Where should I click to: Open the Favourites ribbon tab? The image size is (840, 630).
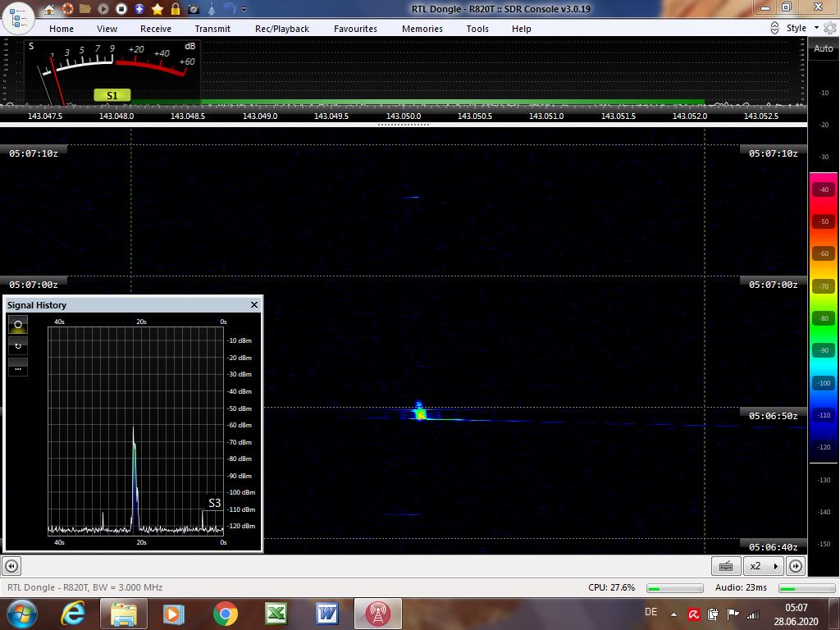click(x=355, y=29)
